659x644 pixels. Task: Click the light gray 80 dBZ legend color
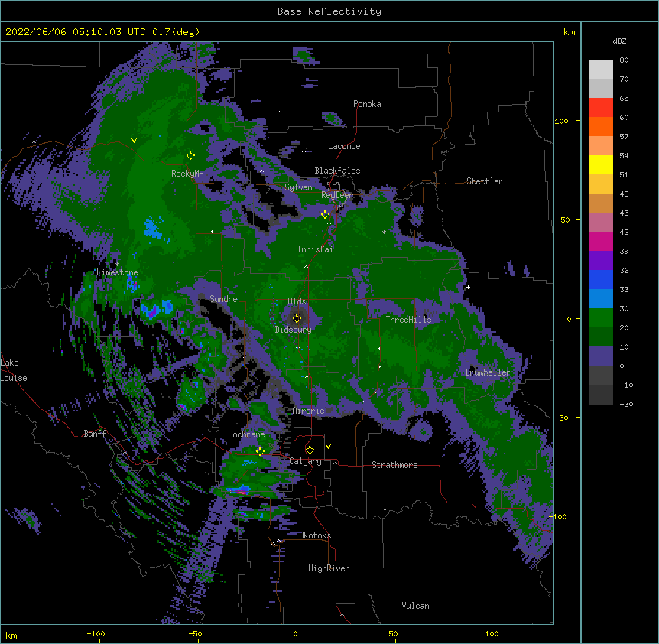pos(601,69)
